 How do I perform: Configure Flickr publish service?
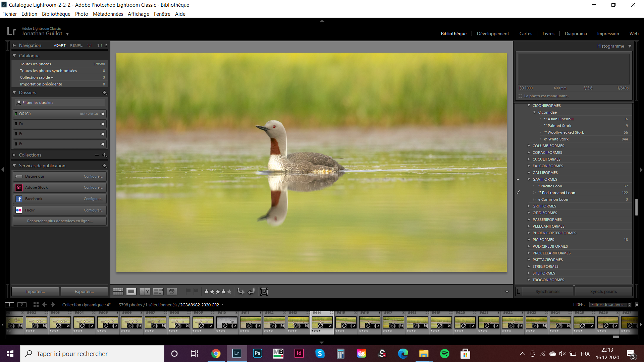(93, 210)
